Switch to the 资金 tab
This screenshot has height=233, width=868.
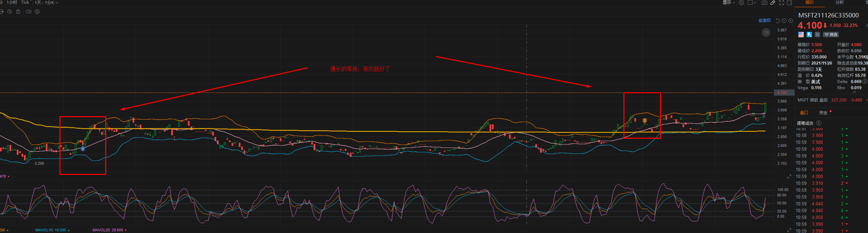point(823,112)
